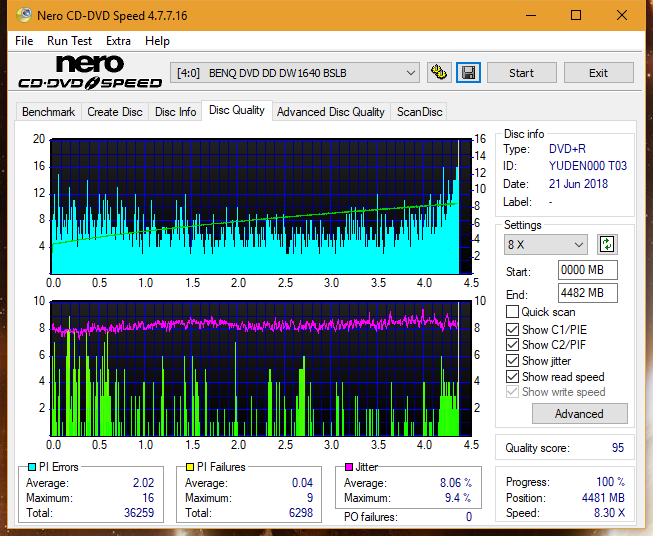The image size is (653, 536).
Task: Minimize the Nero CD-DVD Speed window
Action: tap(531, 15)
